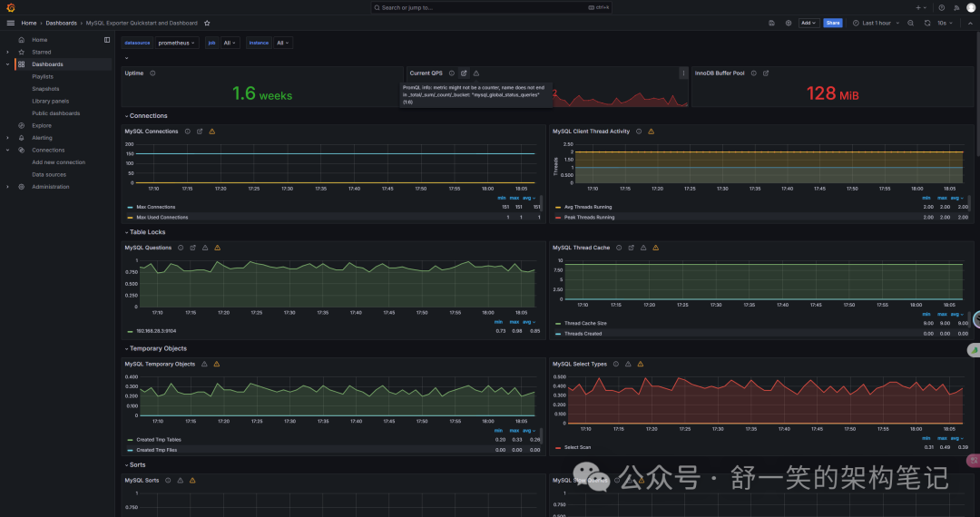The height and width of the screenshot is (517, 980).
Task: Click the MySQL Temporary Objects orange warning icon
Action: tap(216, 364)
